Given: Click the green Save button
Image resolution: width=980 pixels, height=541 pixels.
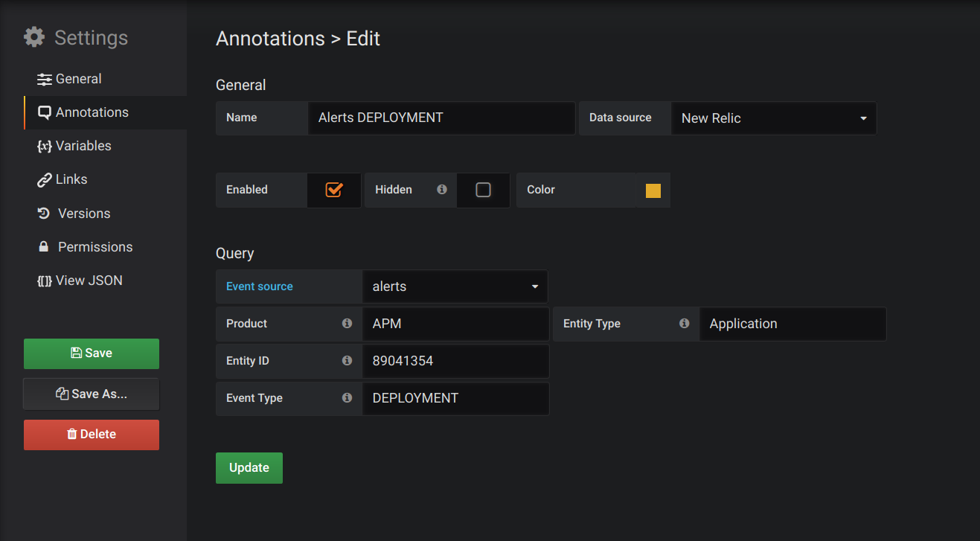Looking at the screenshot, I should pos(92,353).
